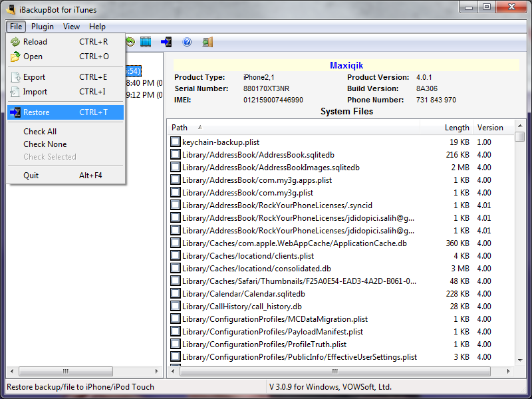The image size is (532, 399).
Task: Select Export in the File menu
Action: (65, 77)
